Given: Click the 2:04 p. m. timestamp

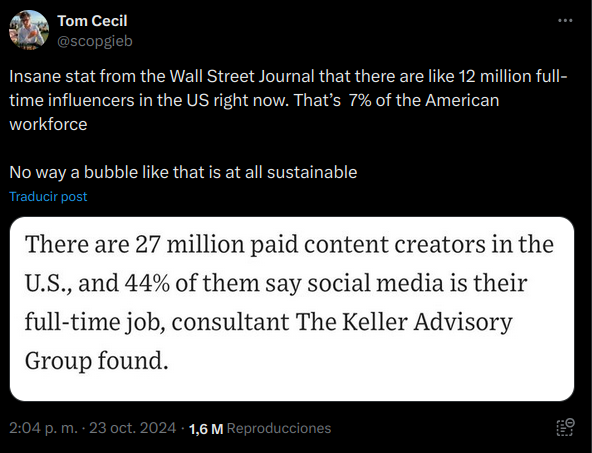Looking at the screenshot, I should (x=43, y=428).
